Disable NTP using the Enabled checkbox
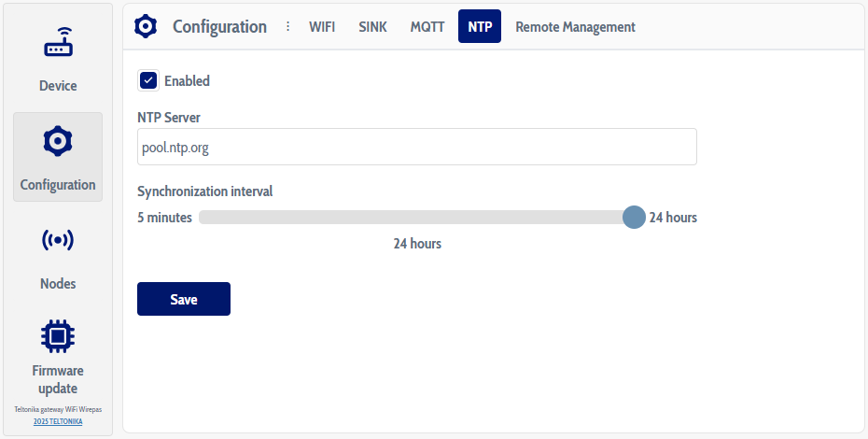The image size is (868, 439). pyautogui.click(x=148, y=80)
